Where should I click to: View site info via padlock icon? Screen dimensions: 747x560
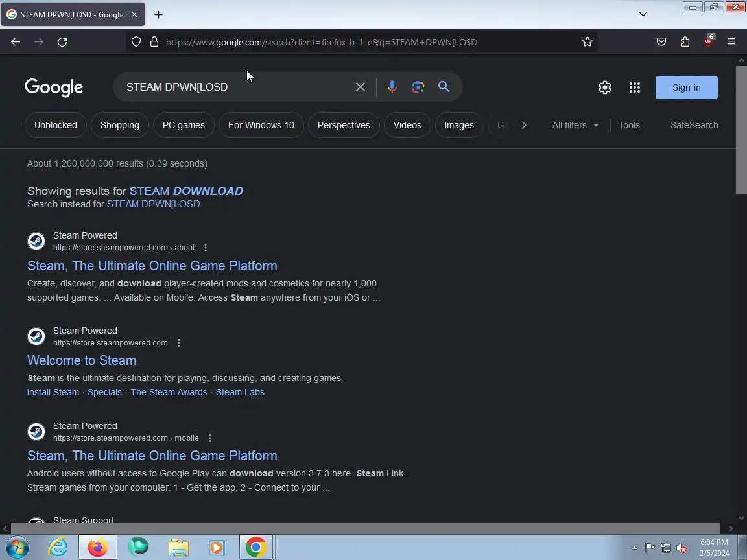coord(154,42)
